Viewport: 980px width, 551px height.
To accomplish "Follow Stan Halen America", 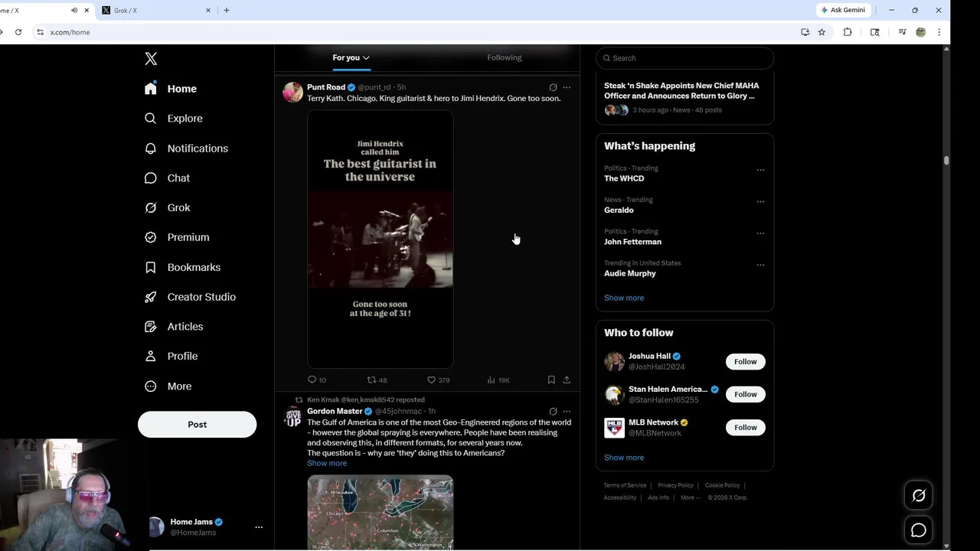I will [x=745, y=394].
